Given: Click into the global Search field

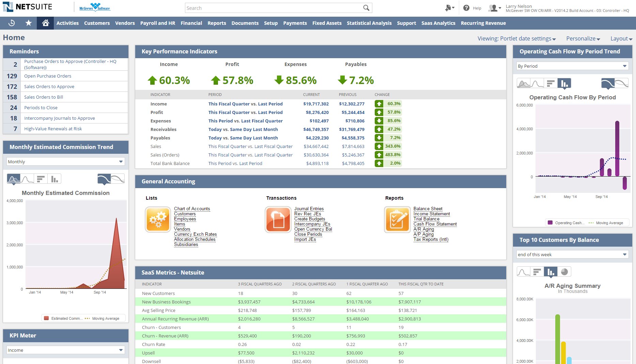Looking at the screenshot, I should pos(273,8).
